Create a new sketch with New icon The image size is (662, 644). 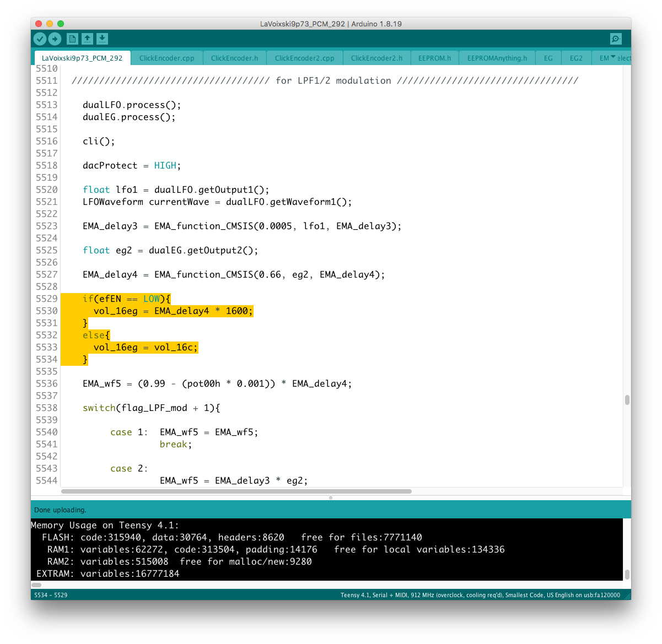click(72, 39)
